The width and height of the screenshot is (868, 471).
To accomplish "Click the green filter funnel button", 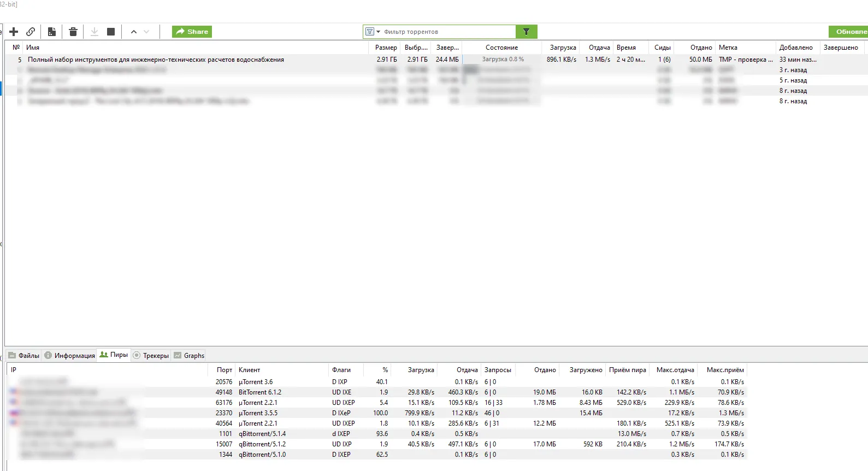I will coord(526,32).
